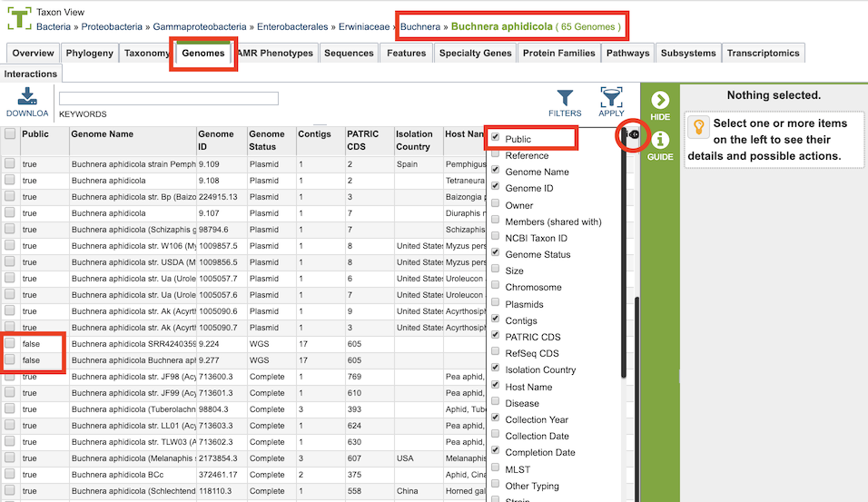Enable the RefSeq CDS column checkbox
868x502 pixels.
tap(496, 351)
